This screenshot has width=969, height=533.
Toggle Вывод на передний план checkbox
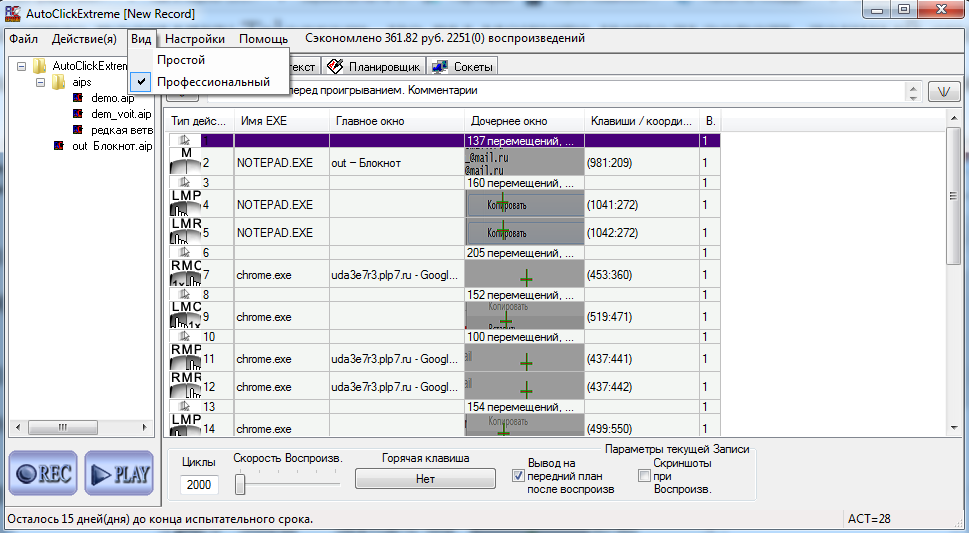518,475
